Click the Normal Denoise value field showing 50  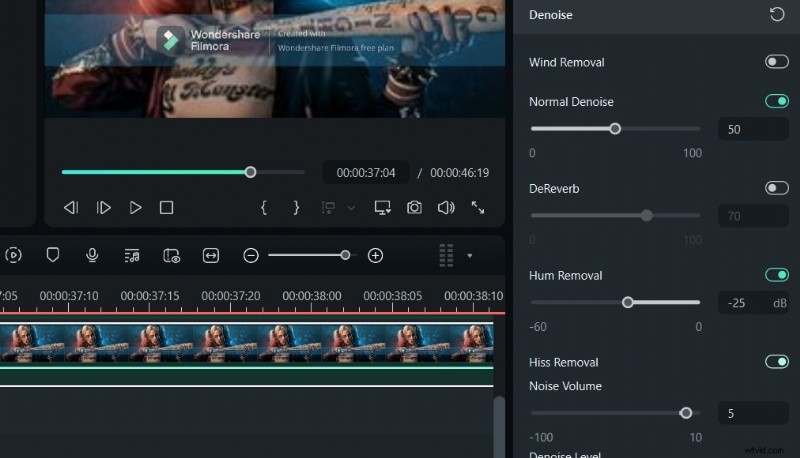753,129
